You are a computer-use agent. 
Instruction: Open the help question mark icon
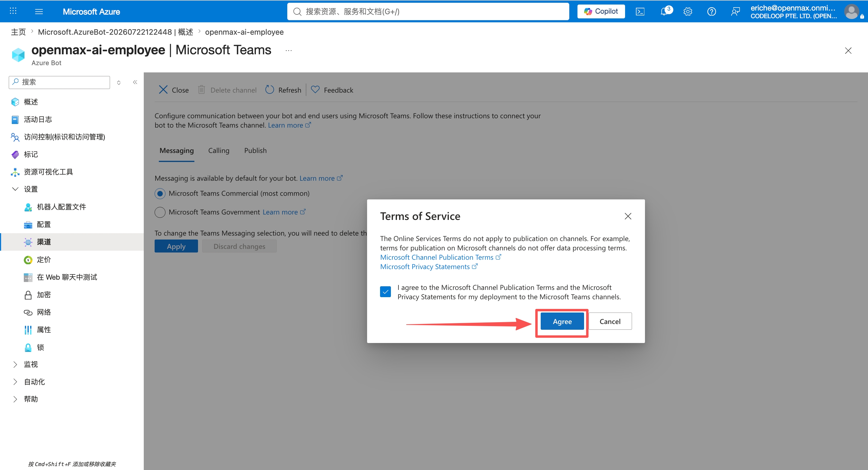click(x=711, y=11)
